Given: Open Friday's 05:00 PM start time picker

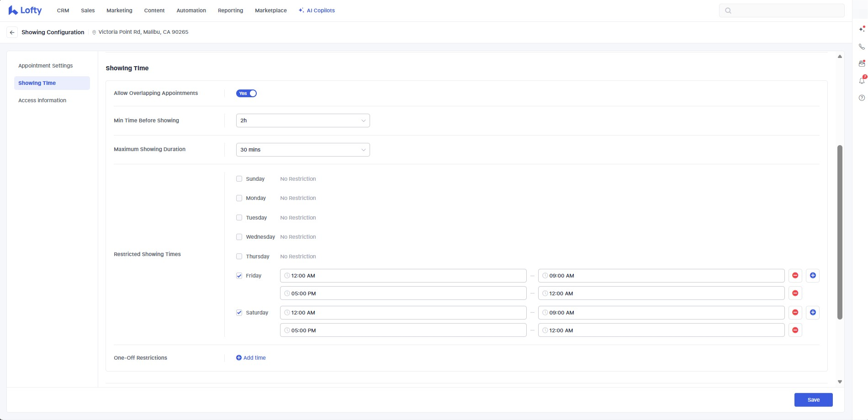Looking at the screenshot, I should pos(403,294).
